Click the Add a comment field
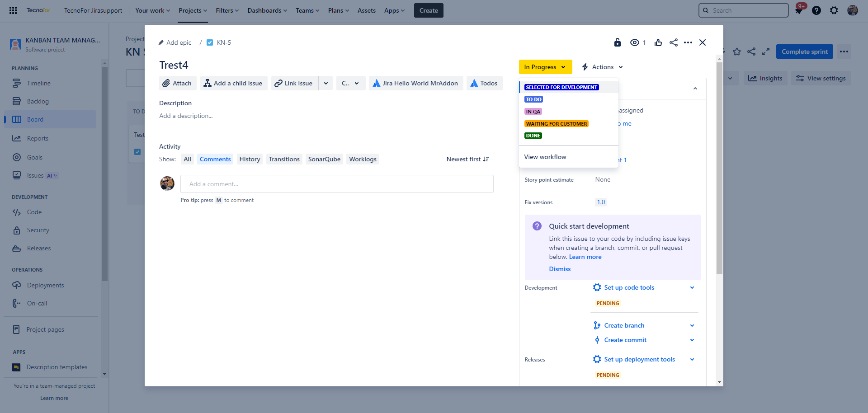Image resolution: width=868 pixels, height=413 pixels. click(337, 184)
